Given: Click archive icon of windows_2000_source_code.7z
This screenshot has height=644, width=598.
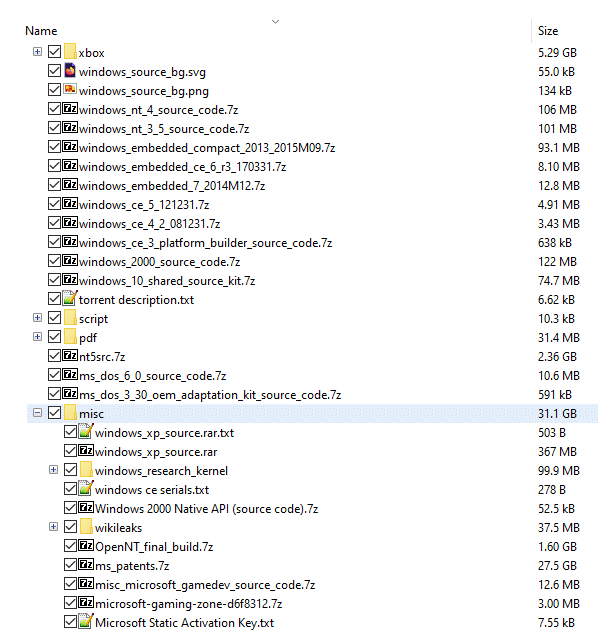Looking at the screenshot, I should coord(70,261).
